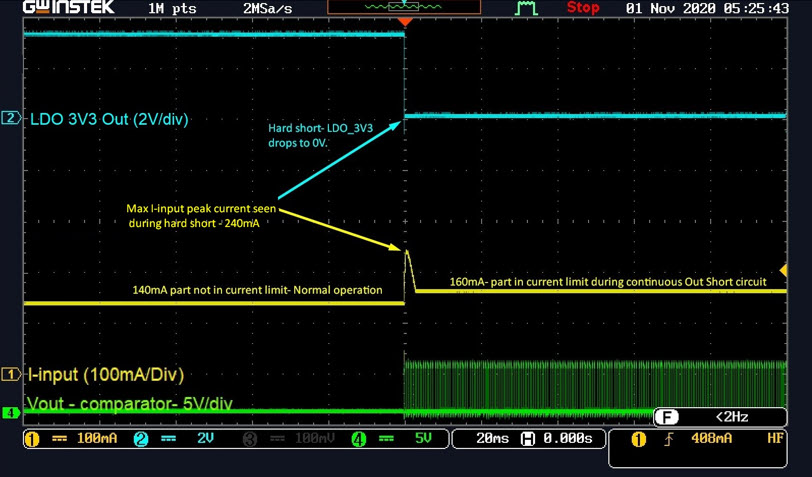Click the waveform overview memory bar
The height and width of the screenshot is (477, 812).
pos(404,7)
